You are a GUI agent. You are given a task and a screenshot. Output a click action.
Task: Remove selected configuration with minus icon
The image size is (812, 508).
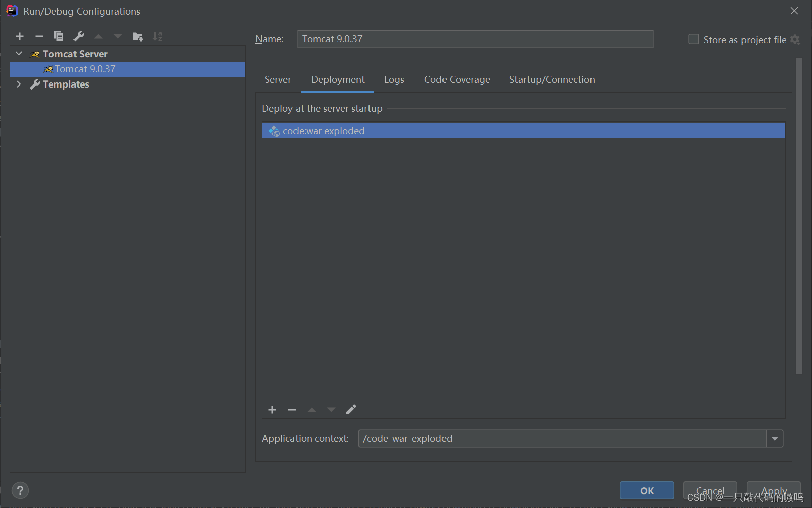pos(39,36)
